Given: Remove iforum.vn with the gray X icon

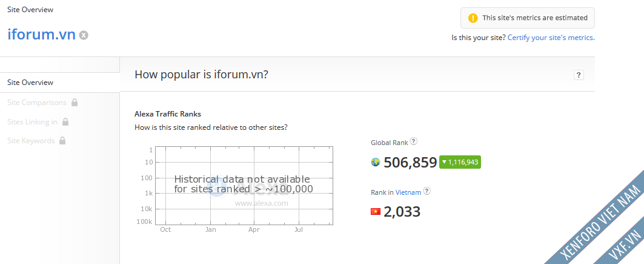Looking at the screenshot, I should tap(84, 35).
